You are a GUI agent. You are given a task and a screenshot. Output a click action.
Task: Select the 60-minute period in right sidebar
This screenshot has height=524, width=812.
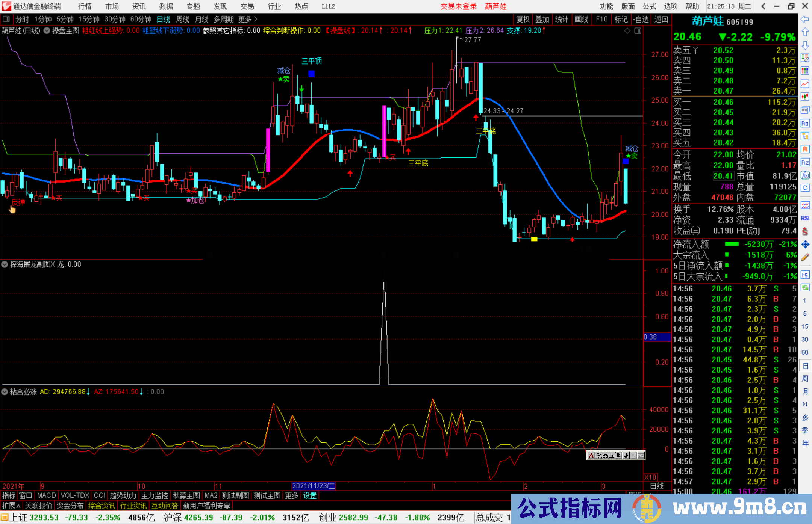point(805,352)
